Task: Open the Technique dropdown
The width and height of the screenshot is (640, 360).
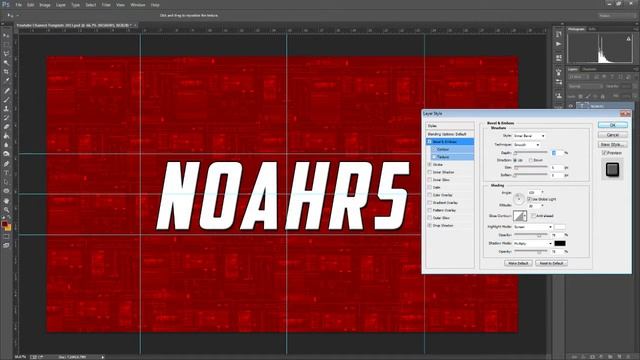Action: pyautogui.click(x=527, y=144)
